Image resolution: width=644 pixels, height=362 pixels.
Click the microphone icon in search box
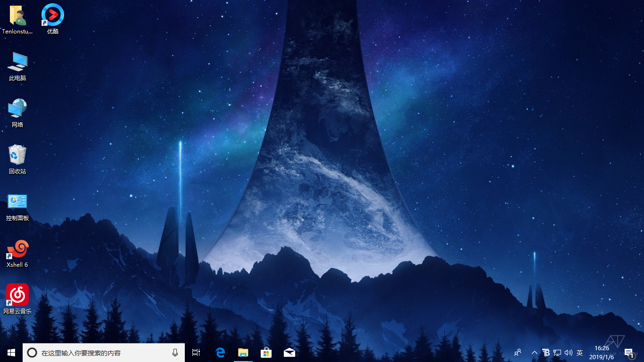pyautogui.click(x=175, y=353)
